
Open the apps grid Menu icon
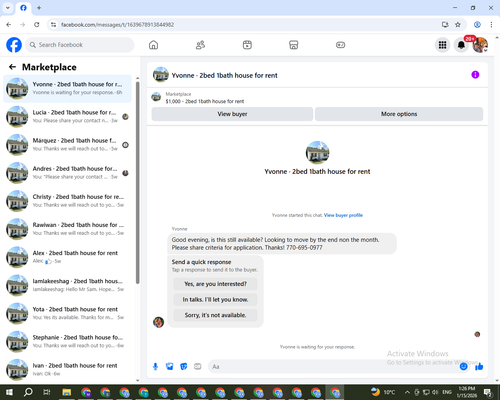coord(442,45)
